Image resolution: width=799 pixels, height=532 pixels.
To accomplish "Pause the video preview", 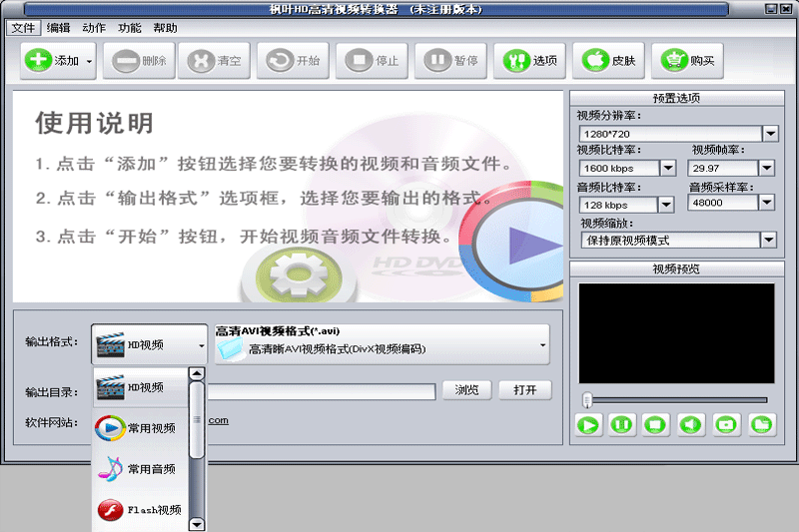I will tap(621, 424).
